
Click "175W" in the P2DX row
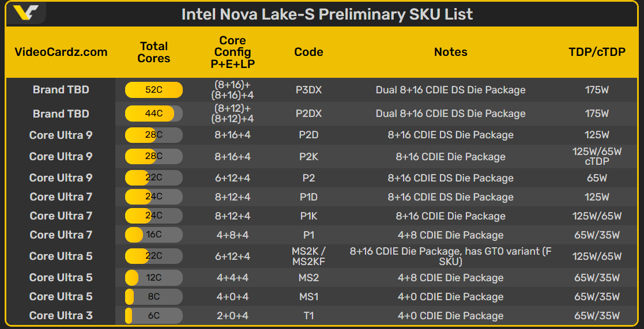(597, 114)
